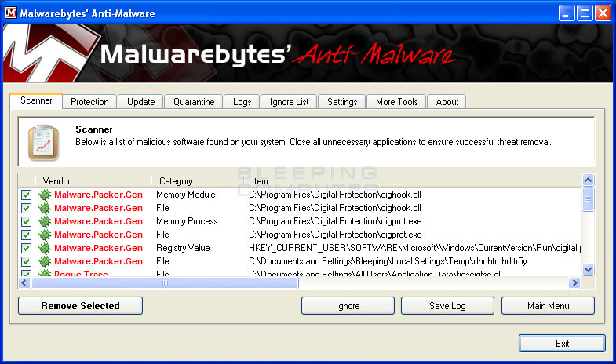616x364 pixels.
Task: Click the list's scroll up arrow
Action: [x=588, y=180]
